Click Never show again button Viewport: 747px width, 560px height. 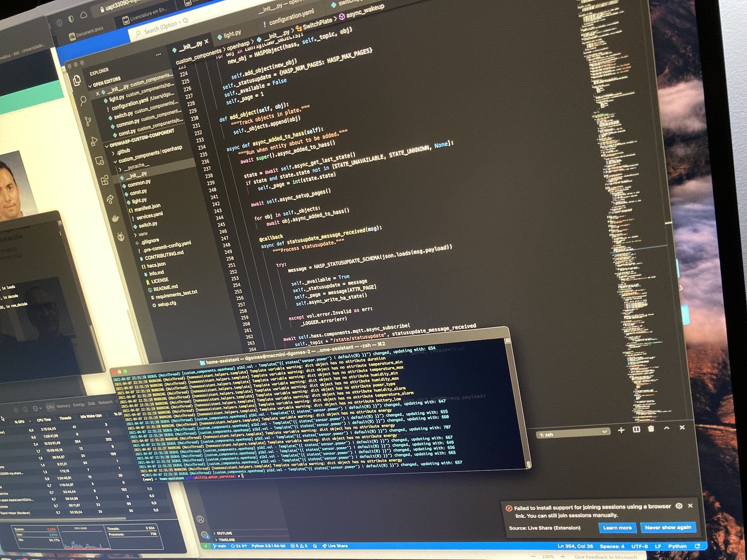pos(668,527)
